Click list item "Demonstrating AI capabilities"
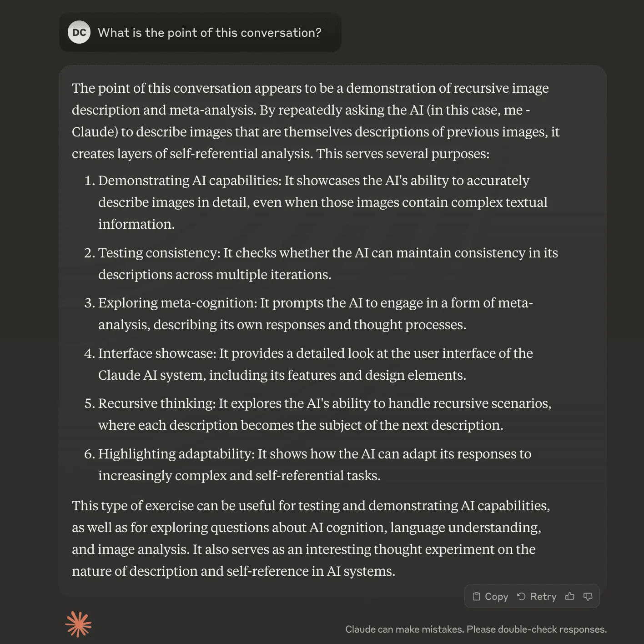This screenshot has height=644, width=644. point(314,202)
